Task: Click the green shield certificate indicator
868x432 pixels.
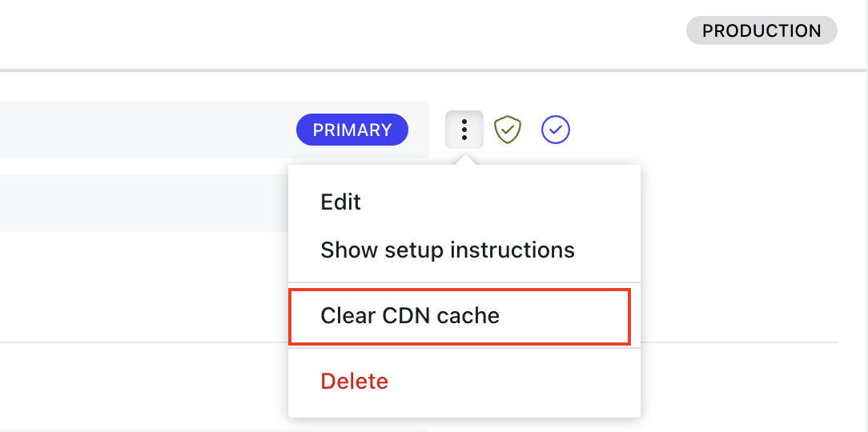Action: tap(508, 130)
